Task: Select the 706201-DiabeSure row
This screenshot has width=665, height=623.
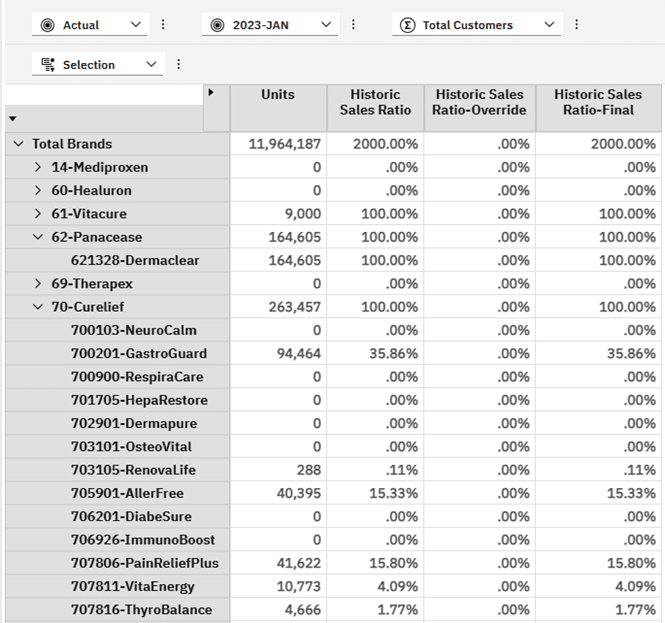Action: point(117,517)
